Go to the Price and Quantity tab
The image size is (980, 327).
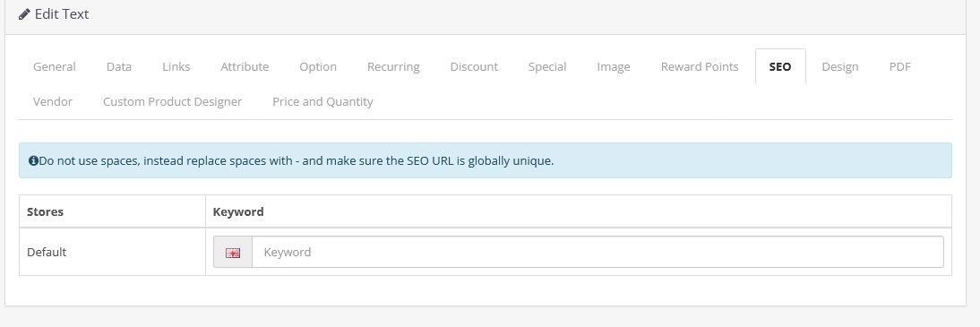pos(322,101)
